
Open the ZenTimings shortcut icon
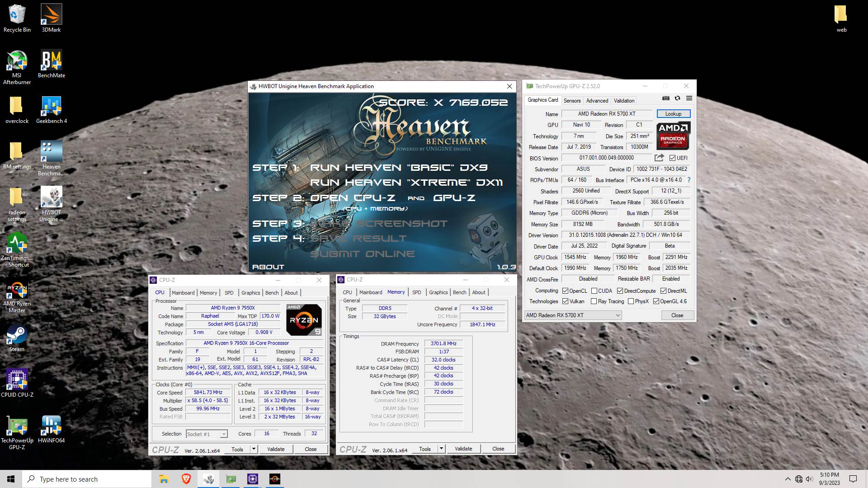(17, 250)
